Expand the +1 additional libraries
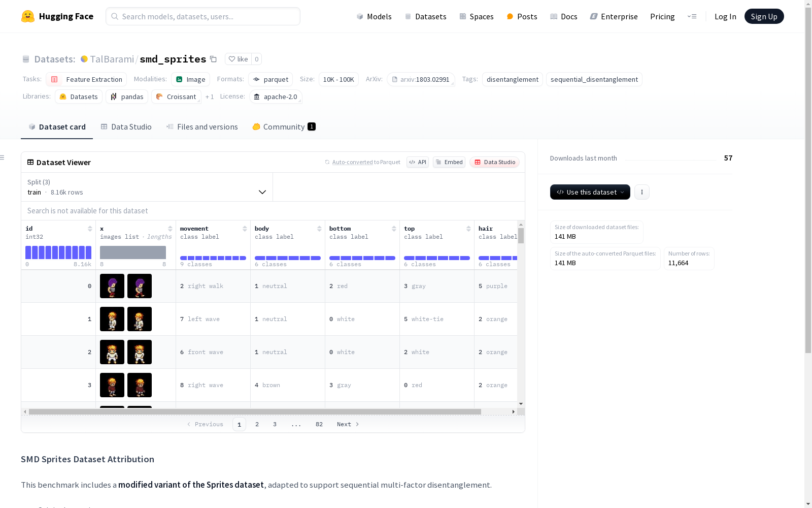The width and height of the screenshot is (812, 508). [x=210, y=97]
